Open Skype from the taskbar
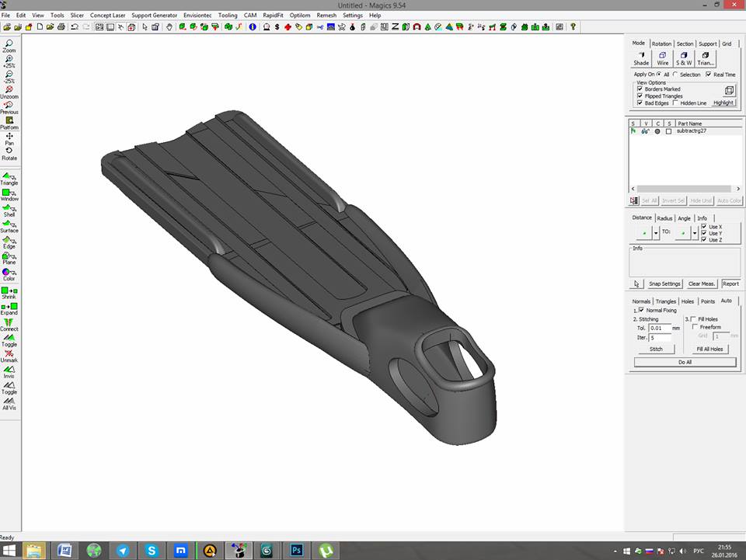The height and width of the screenshot is (560, 746). pyautogui.click(x=152, y=551)
